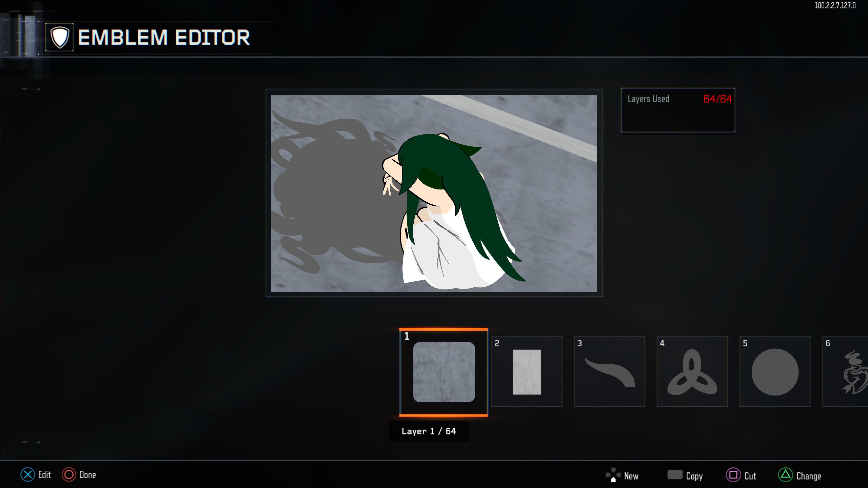The height and width of the screenshot is (488, 868).
Task: Select layer 5 gray circle shape
Action: (x=775, y=372)
